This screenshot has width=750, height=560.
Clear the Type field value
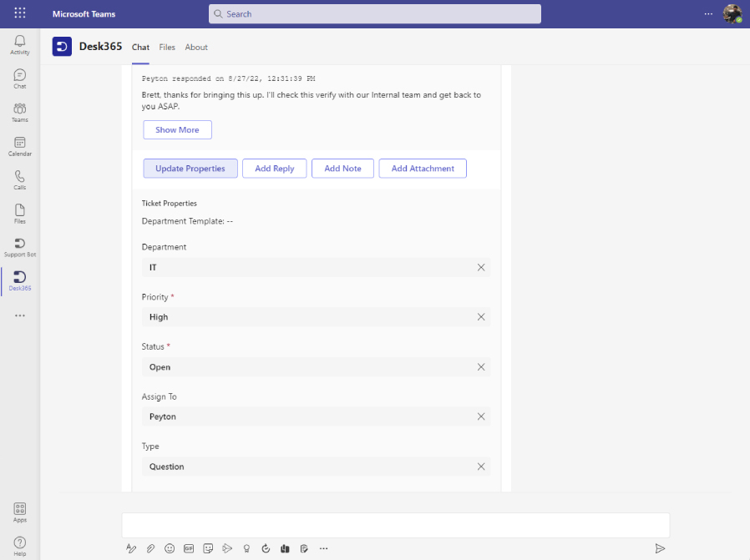click(481, 467)
